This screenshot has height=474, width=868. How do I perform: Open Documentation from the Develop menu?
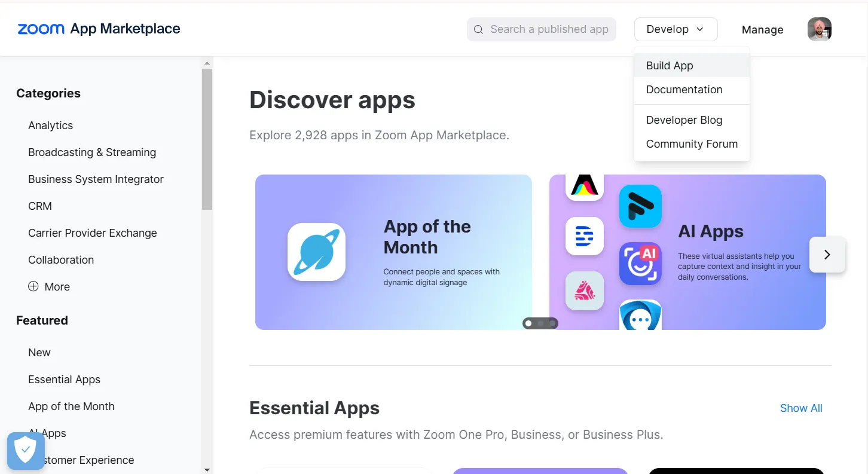click(692, 90)
